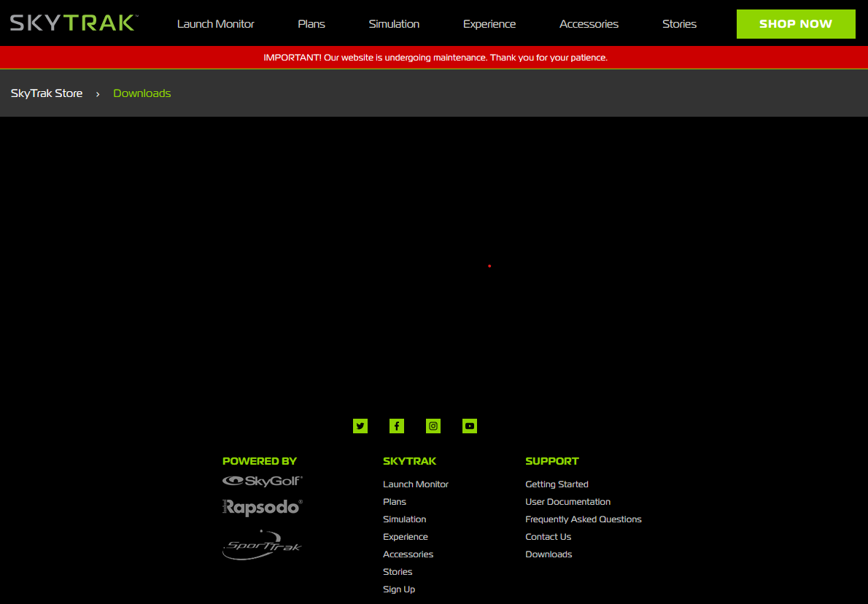Image resolution: width=868 pixels, height=604 pixels.
Task: Open the Sign Up footer link
Action: click(x=399, y=589)
